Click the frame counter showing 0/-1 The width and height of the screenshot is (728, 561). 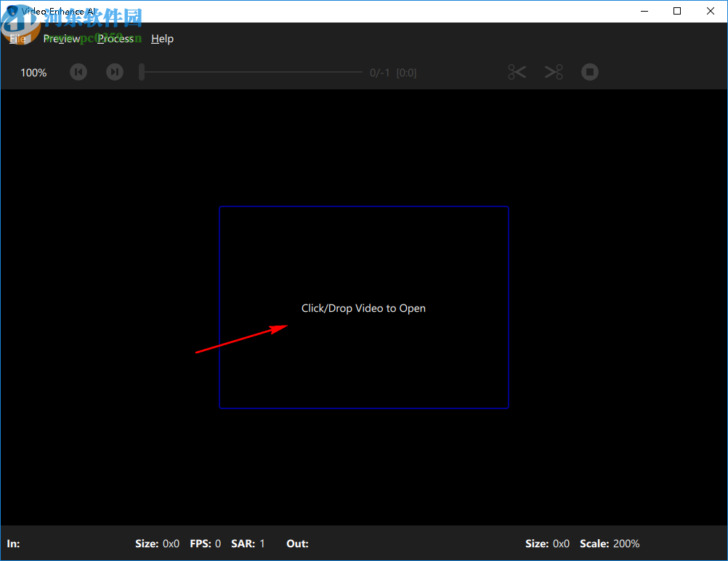(379, 72)
